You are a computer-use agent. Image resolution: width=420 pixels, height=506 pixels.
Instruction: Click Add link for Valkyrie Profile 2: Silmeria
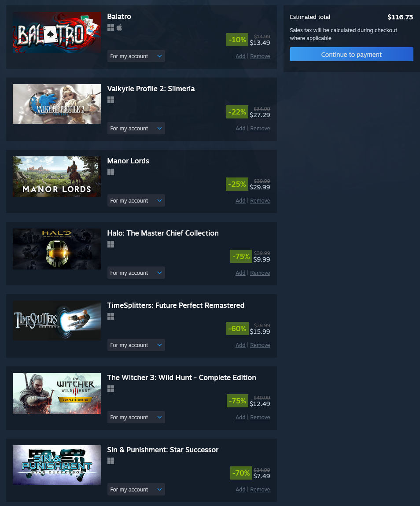(240, 129)
